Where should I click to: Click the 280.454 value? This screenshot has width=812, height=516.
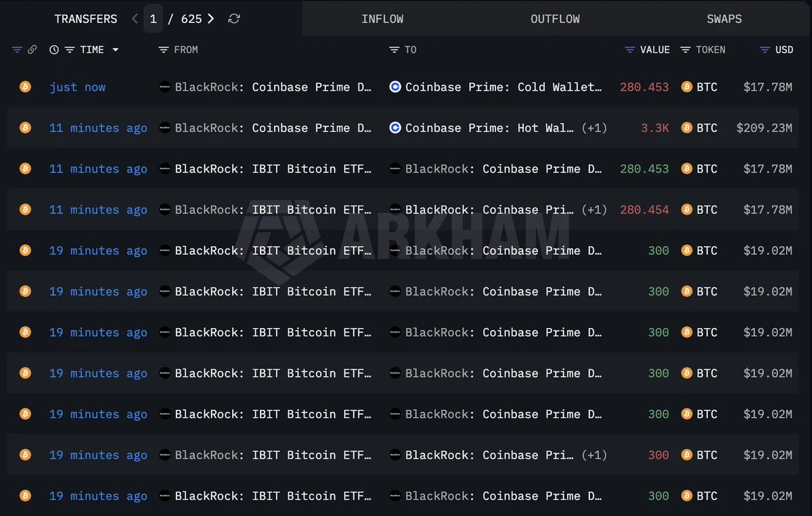(644, 210)
